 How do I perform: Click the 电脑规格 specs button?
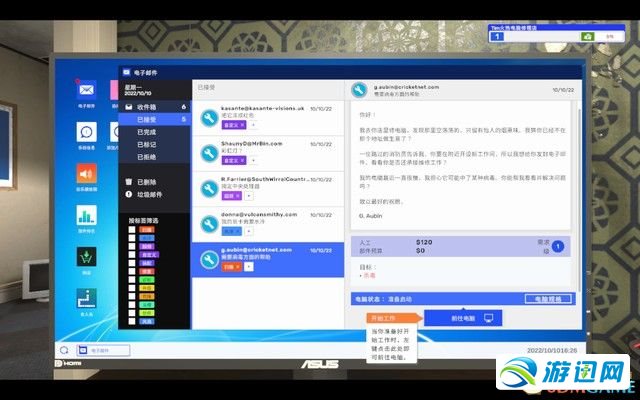548,299
